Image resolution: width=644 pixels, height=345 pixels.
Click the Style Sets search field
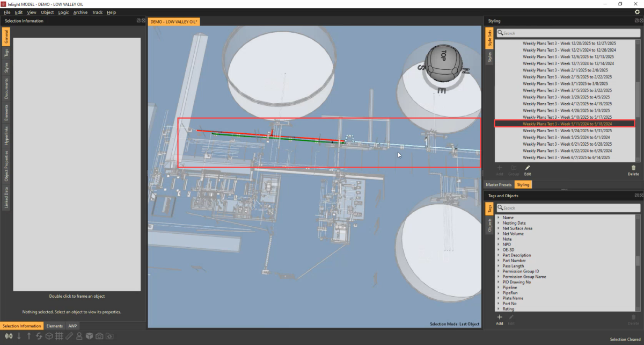click(x=567, y=33)
